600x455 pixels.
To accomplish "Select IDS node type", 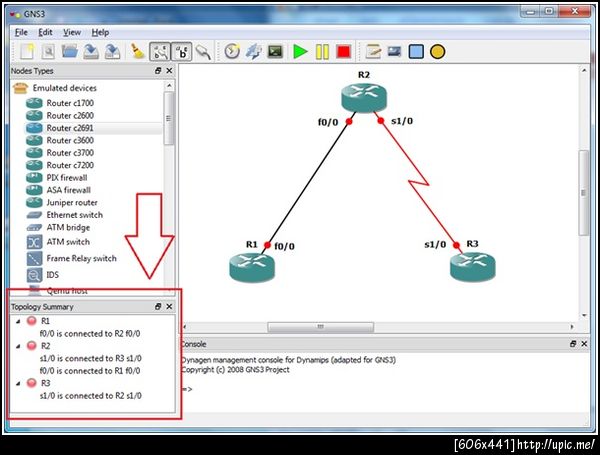I will click(x=52, y=275).
